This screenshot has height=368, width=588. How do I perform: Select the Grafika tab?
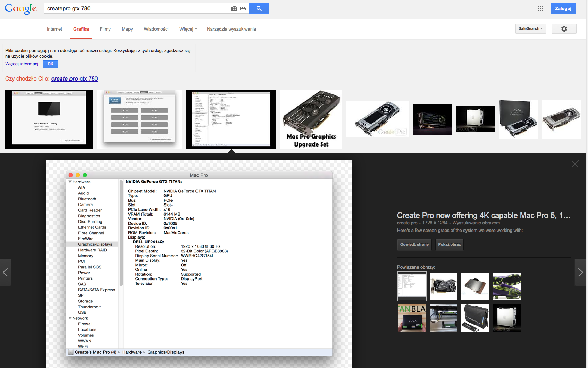pos(81,29)
